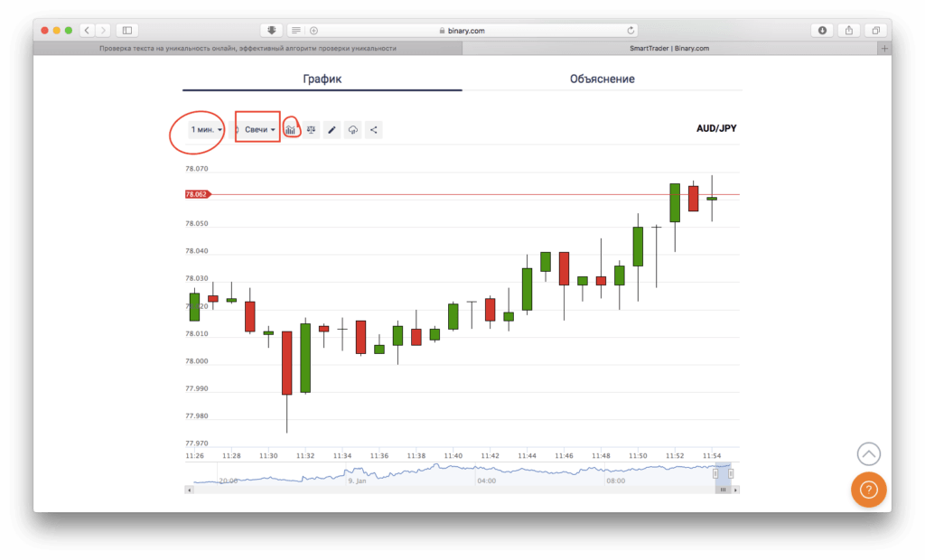Screen dimensions: 925x560
Task: Reload the page with refresh icon
Action: pos(631,31)
